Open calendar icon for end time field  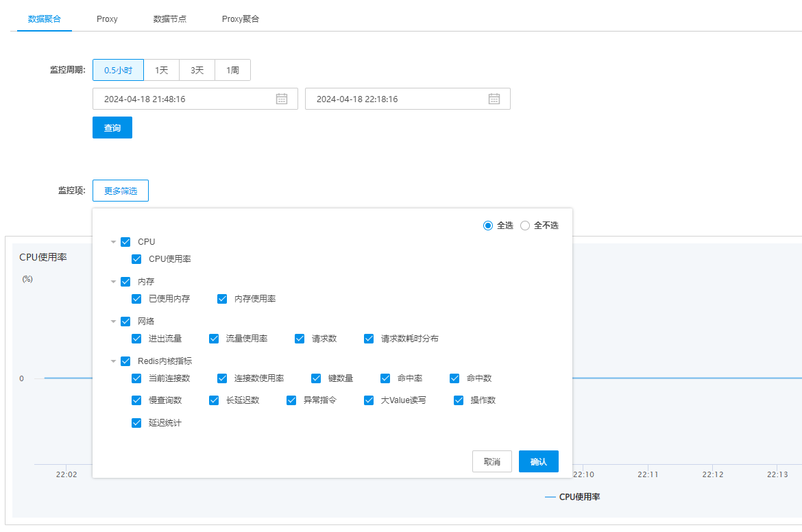[494, 99]
